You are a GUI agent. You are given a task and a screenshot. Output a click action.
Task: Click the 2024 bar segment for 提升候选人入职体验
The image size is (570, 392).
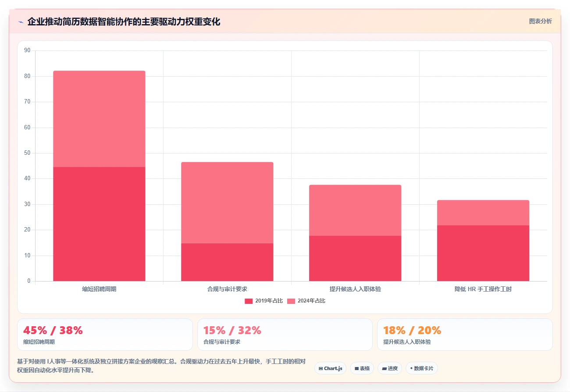point(355,210)
